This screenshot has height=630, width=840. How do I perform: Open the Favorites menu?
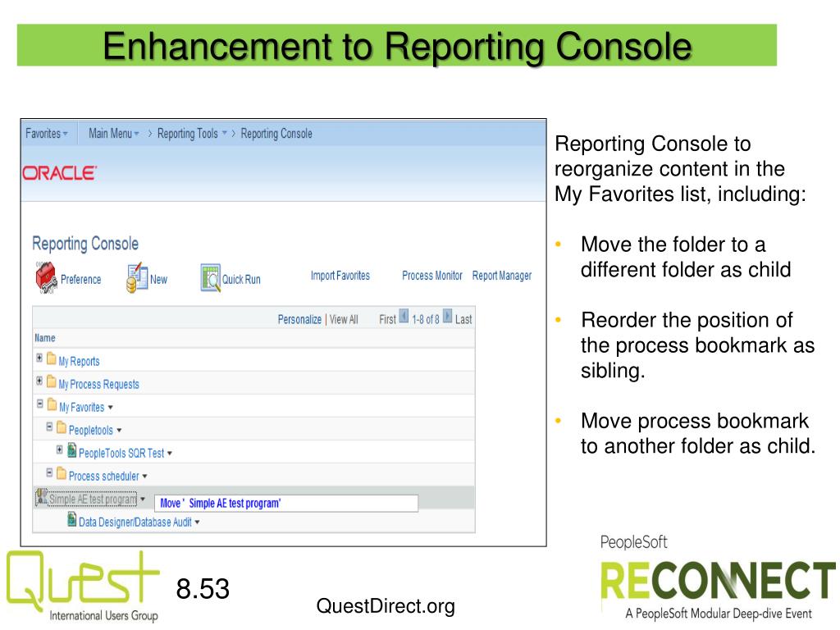pos(47,134)
